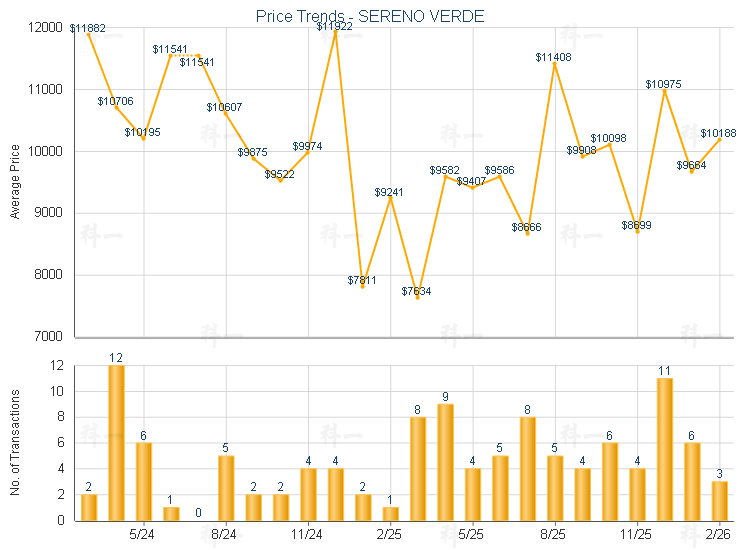Select the last bar with 3 transactions
The height and width of the screenshot is (550, 740).
pyautogui.click(x=719, y=500)
